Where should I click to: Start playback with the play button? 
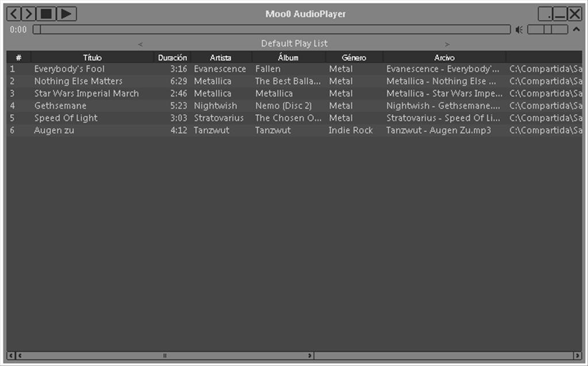[x=66, y=14]
